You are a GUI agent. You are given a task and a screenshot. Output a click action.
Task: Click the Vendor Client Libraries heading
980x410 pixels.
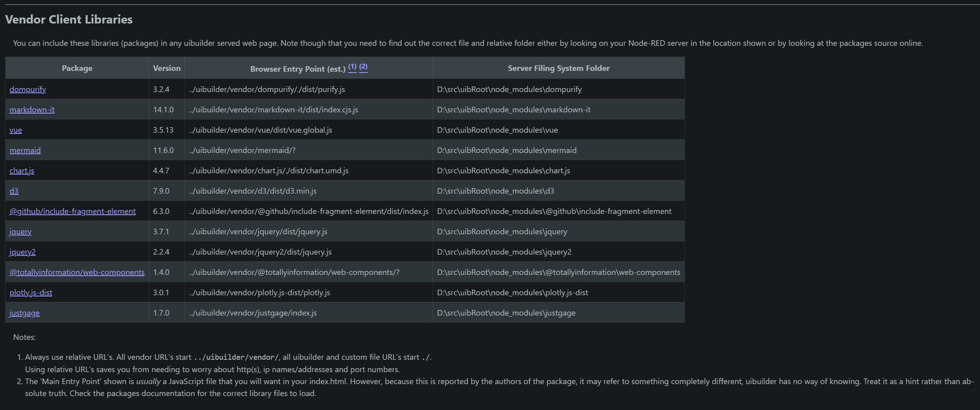pos(69,20)
